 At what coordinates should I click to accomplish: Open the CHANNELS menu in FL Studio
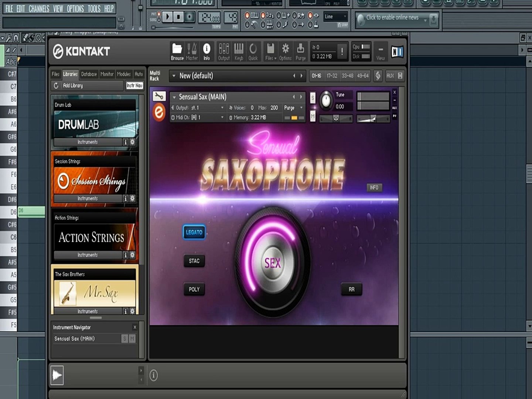click(39, 8)
